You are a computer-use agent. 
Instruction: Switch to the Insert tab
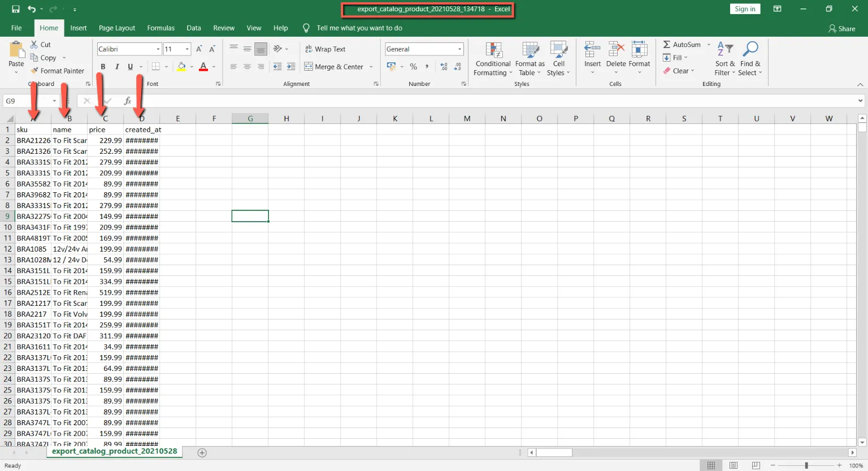tap(79, 28)
